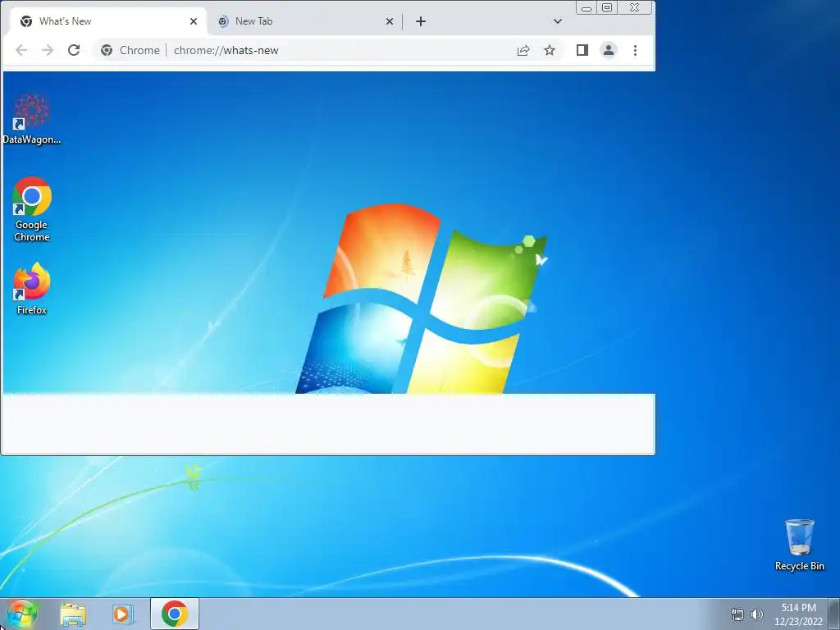Image resolution: width=840 pixels, height=630 pixels.
Task: Select the Google Chrome desktop shortcut
Action: coord(32,209)
